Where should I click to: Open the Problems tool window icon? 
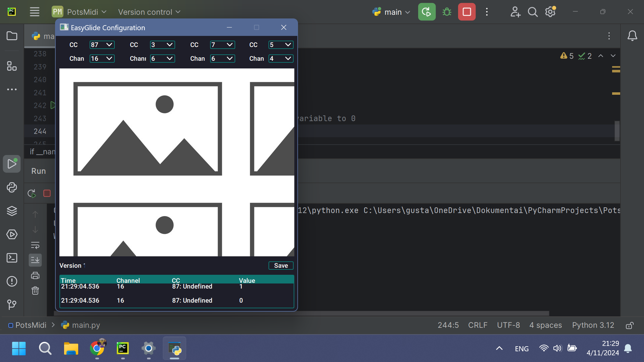coord(12,281)
